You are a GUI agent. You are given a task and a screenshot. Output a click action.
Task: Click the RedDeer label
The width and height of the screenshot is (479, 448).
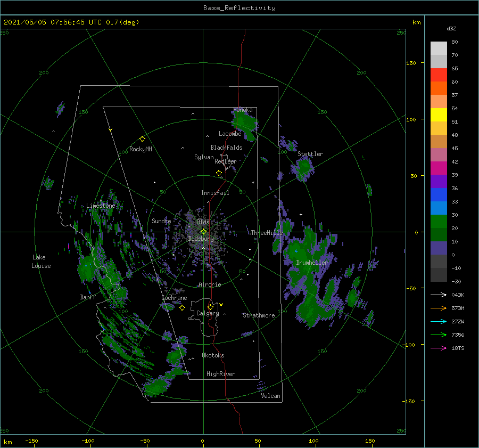226,161
